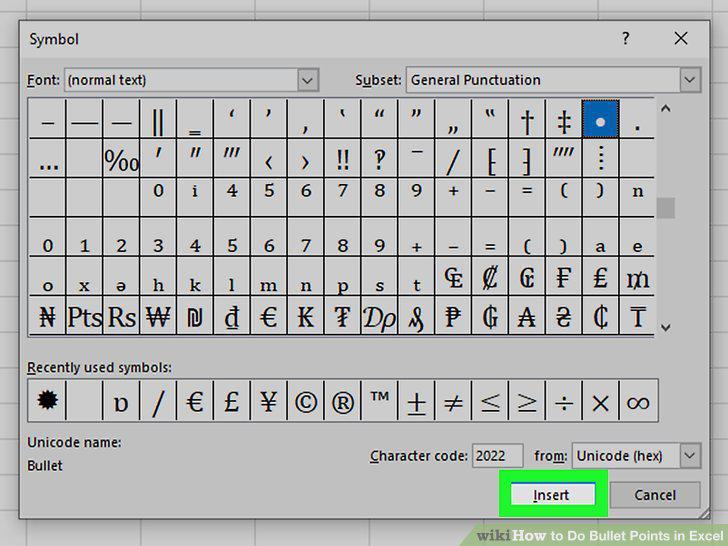Viewport: 728px width, 546px height.
Task: Select the bullet symbol in the grid
Action: coord(600,119)
